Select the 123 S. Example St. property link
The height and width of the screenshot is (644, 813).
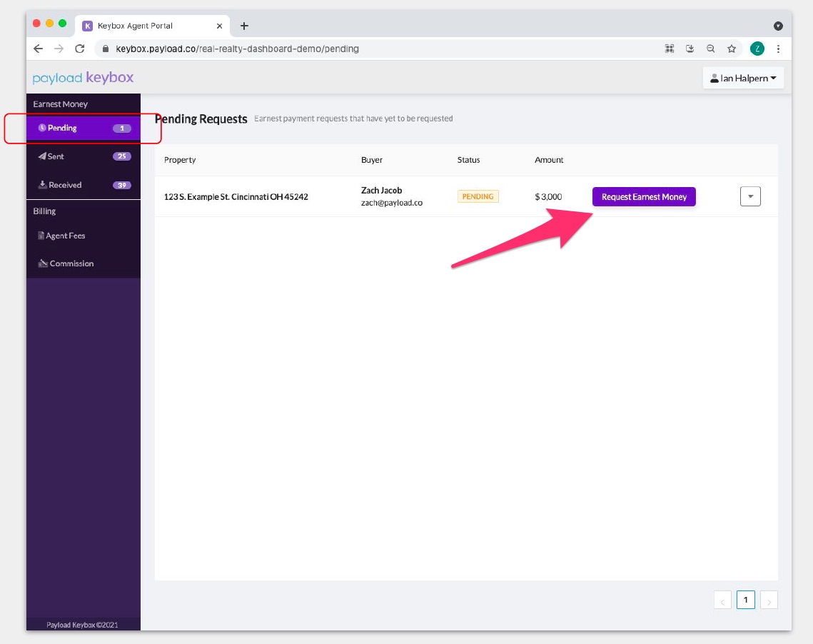click(x=236, y=196)
